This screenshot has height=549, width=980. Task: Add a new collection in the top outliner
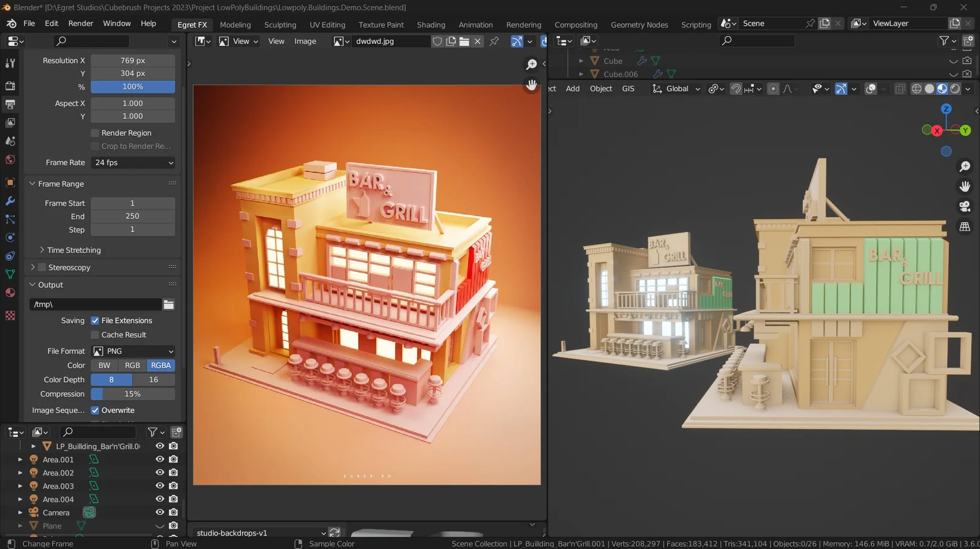click(x=968, y=41)
